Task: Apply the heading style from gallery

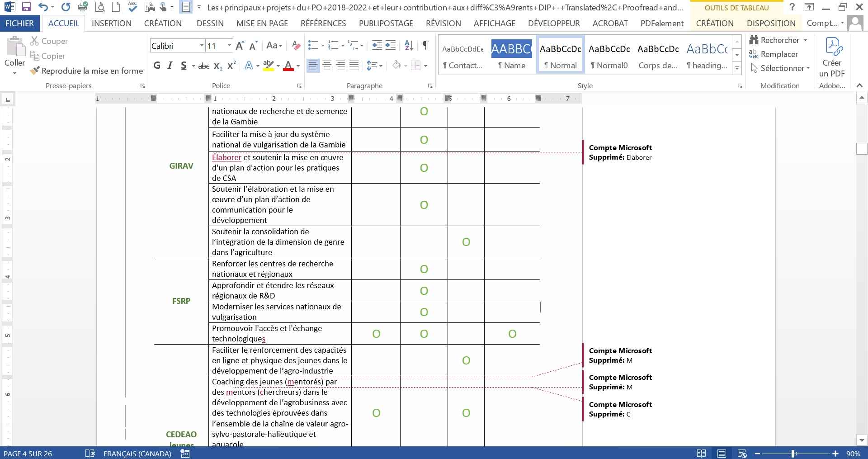Action: click(707, 55)
